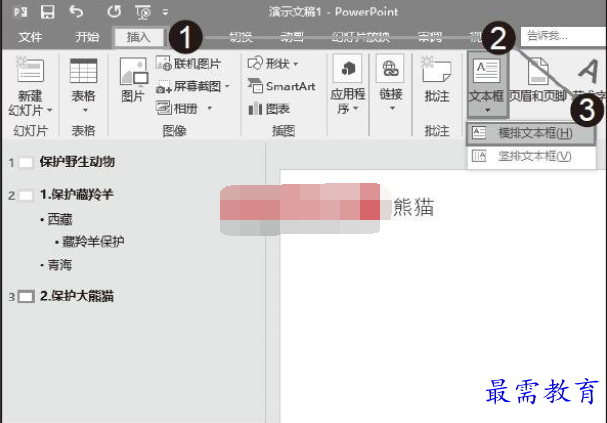Insert a 图表 (Chart)
The width and height of the screenshot is (607, 423).
tap(269, 109)
